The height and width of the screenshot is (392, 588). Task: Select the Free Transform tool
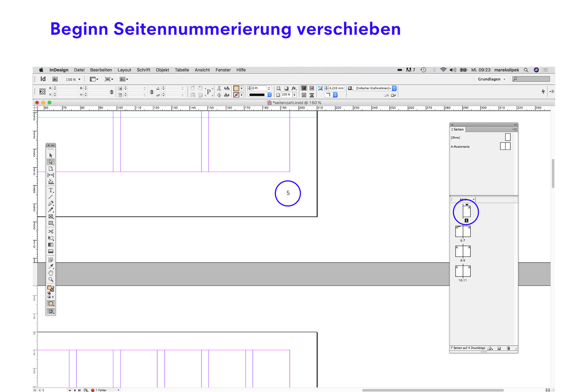51,238
